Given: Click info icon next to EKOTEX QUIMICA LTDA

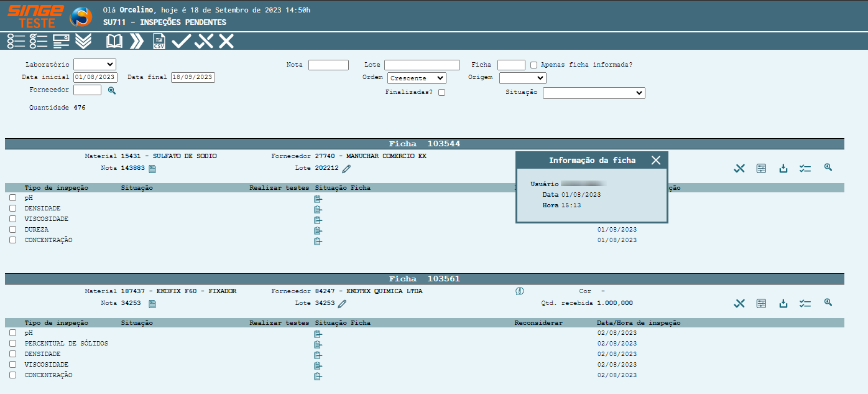Looking at the screenshot, I should (x=520, y=291).
